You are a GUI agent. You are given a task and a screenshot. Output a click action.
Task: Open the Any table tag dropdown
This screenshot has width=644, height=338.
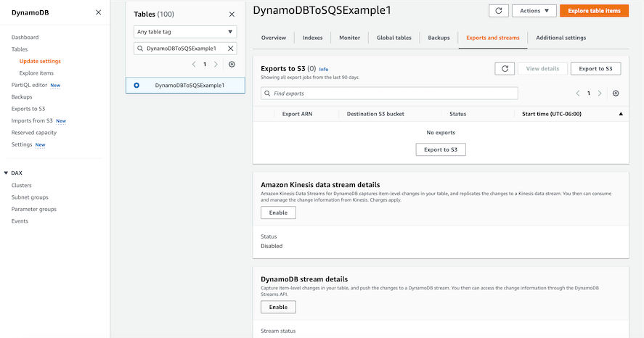(x=185, y=32)
